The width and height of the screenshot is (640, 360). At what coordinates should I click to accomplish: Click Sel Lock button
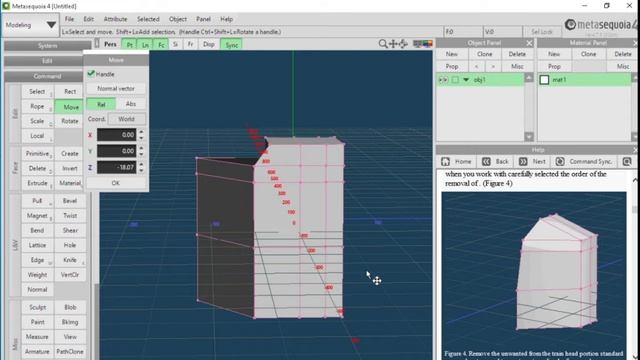[542, 32]
